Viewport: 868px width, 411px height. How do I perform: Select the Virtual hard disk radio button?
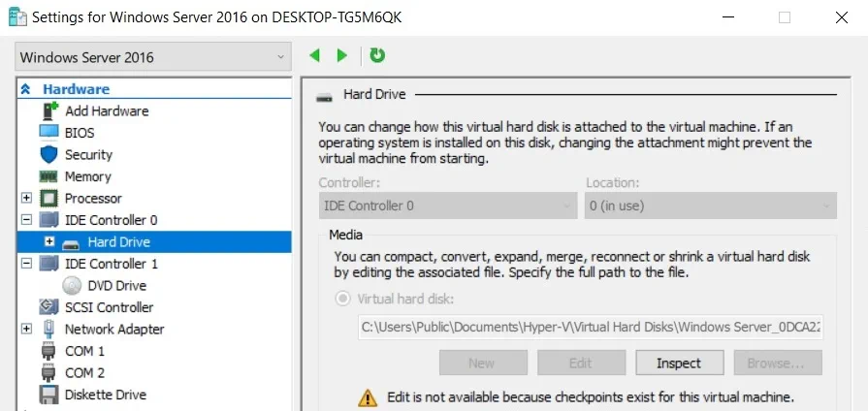coord(342,300)
